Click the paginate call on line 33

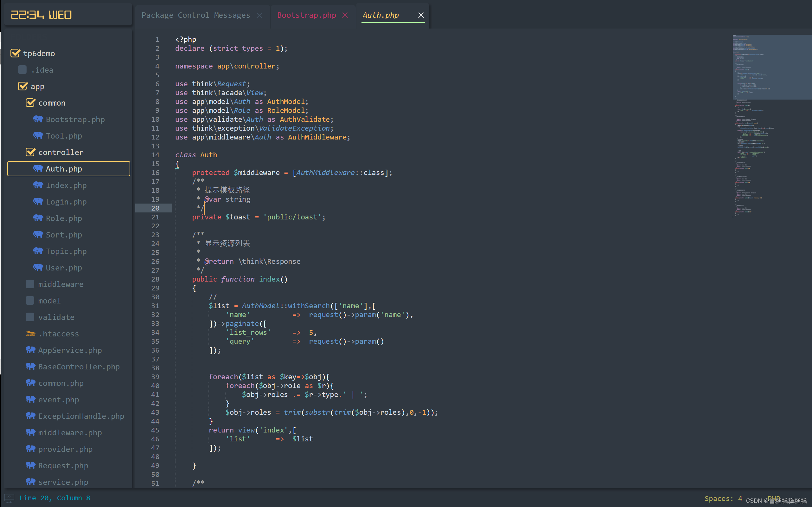pos(242,324)
